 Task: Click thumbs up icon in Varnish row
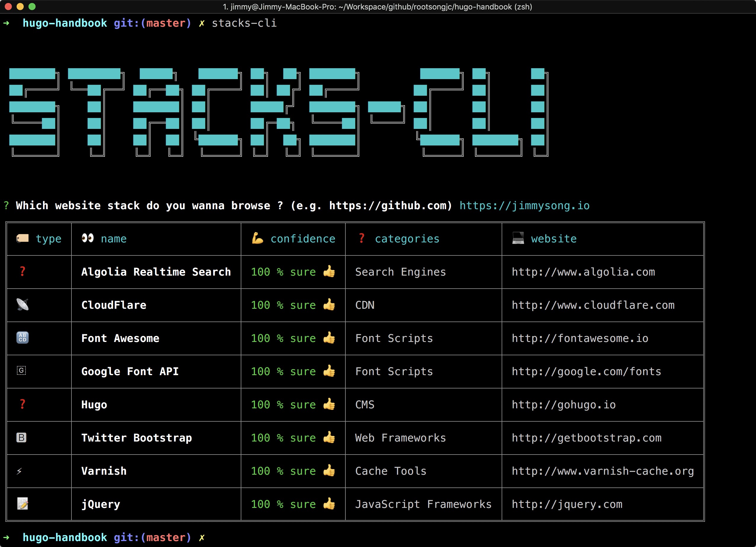[329, 470]
